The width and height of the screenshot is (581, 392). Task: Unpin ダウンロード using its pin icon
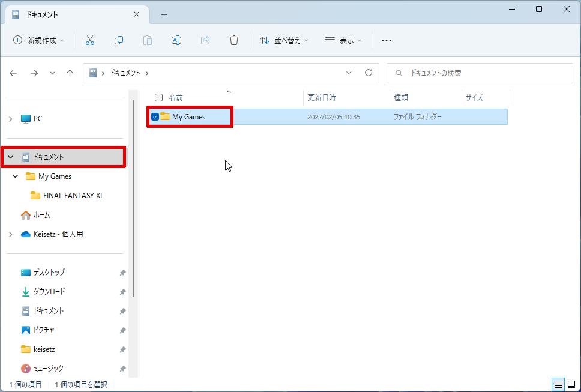[x=122, y=292]
